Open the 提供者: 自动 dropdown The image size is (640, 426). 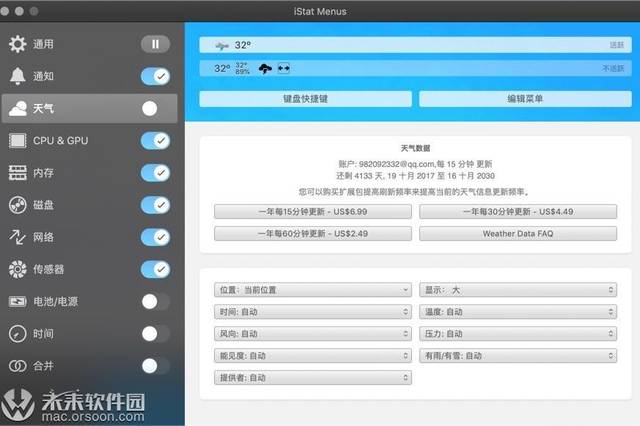tap(313, 378)
